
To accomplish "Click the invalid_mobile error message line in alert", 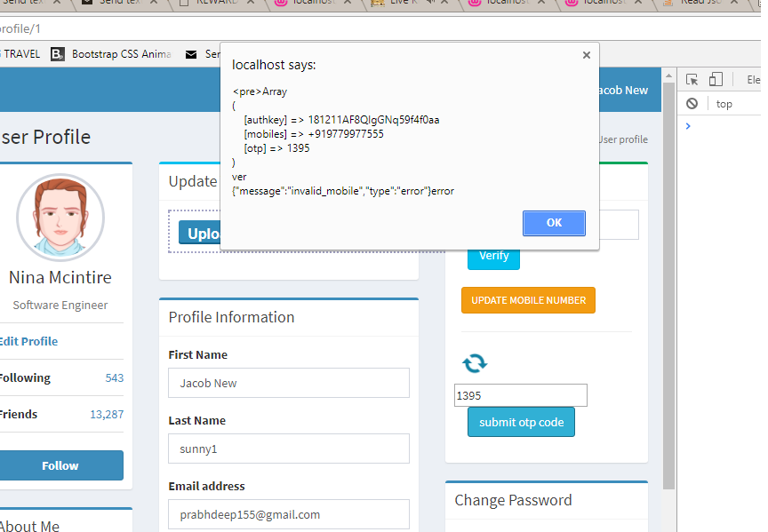I will (343, 191).
